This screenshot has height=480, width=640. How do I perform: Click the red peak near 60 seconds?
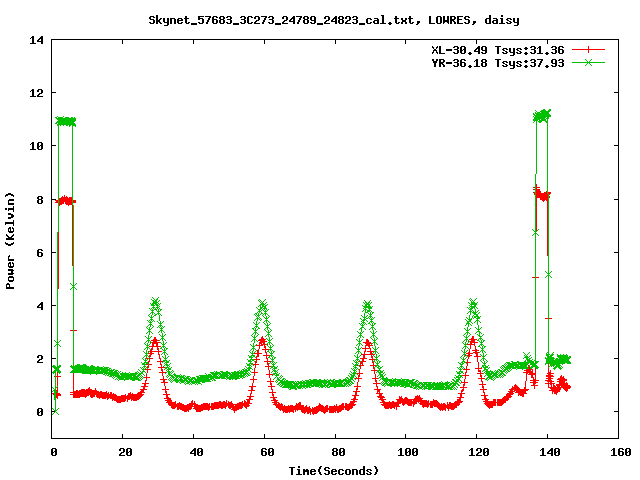262,340
